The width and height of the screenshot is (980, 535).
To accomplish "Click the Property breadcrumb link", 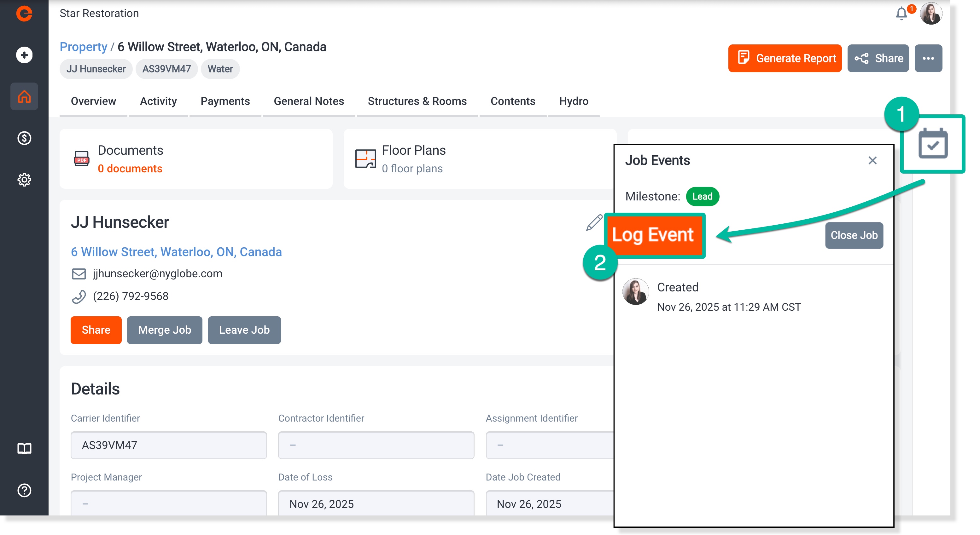I will [x=83, y=47].
